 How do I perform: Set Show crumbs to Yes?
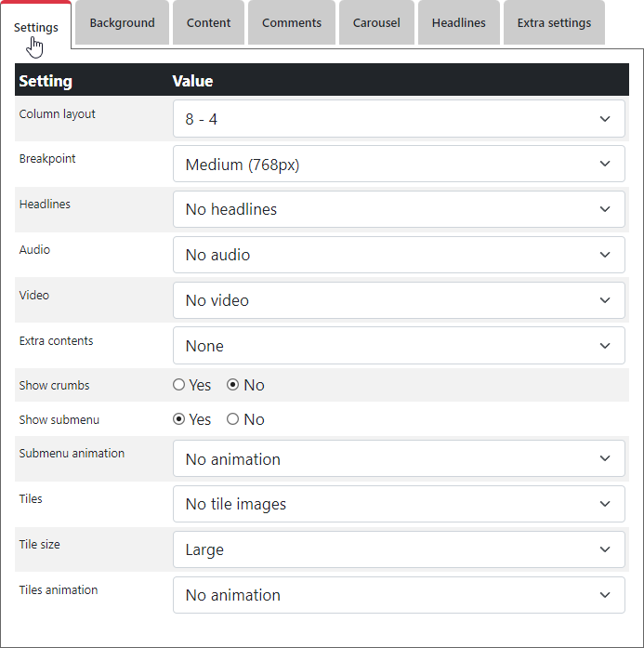(x=179, y=385)
